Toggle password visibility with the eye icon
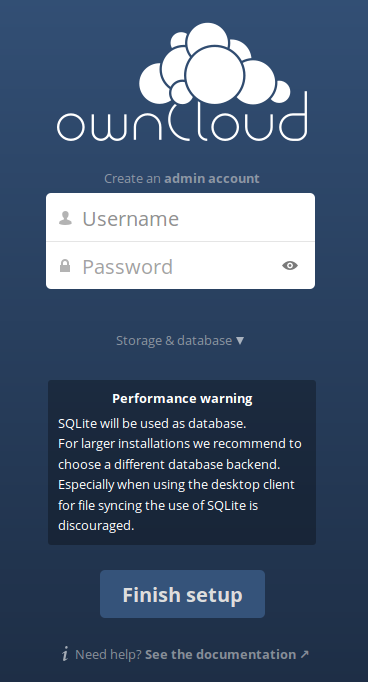Image resolution: width=368 pixels, height=682 pixels. pos(290,265)
